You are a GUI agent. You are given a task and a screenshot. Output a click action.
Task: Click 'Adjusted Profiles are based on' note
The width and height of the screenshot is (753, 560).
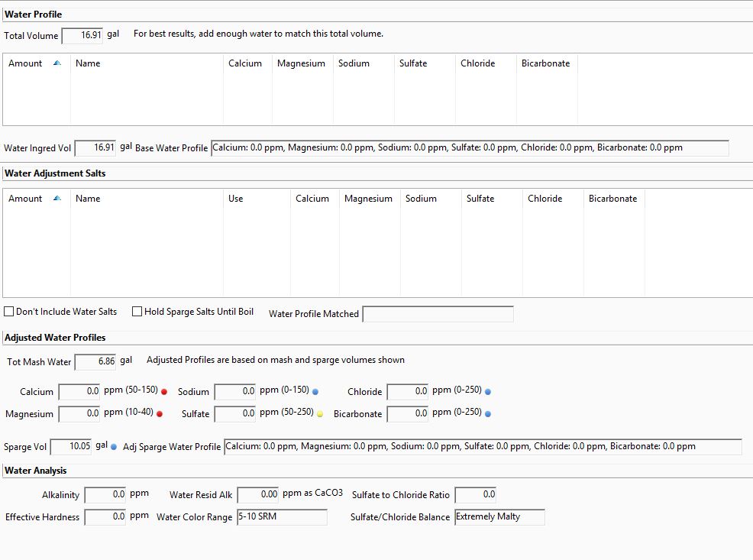point(276,360)
